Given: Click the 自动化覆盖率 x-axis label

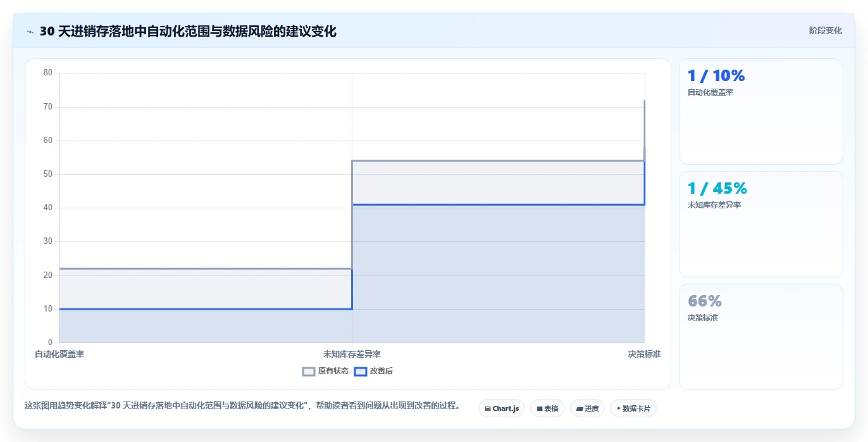Looking at the screenshot, I should tap(59, 354).
